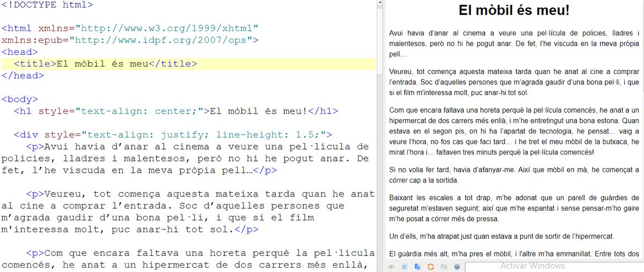Click the "<html xmlns=" line in the code

pos(130,28)
